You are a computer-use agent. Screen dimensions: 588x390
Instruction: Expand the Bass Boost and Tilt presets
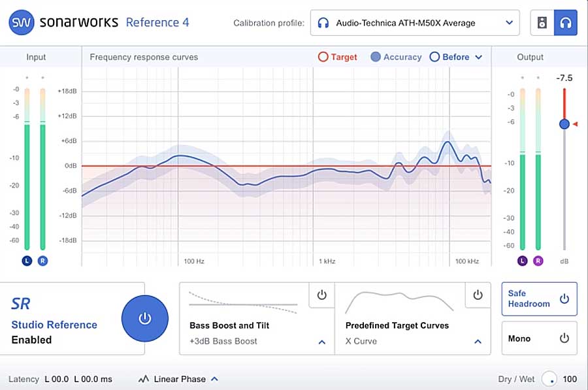point(321,342)
